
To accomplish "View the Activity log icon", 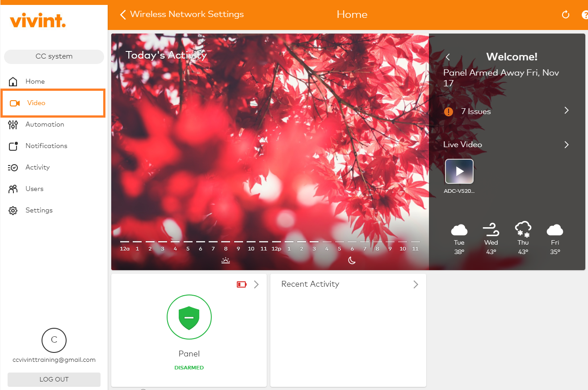I will click(13, 167).
